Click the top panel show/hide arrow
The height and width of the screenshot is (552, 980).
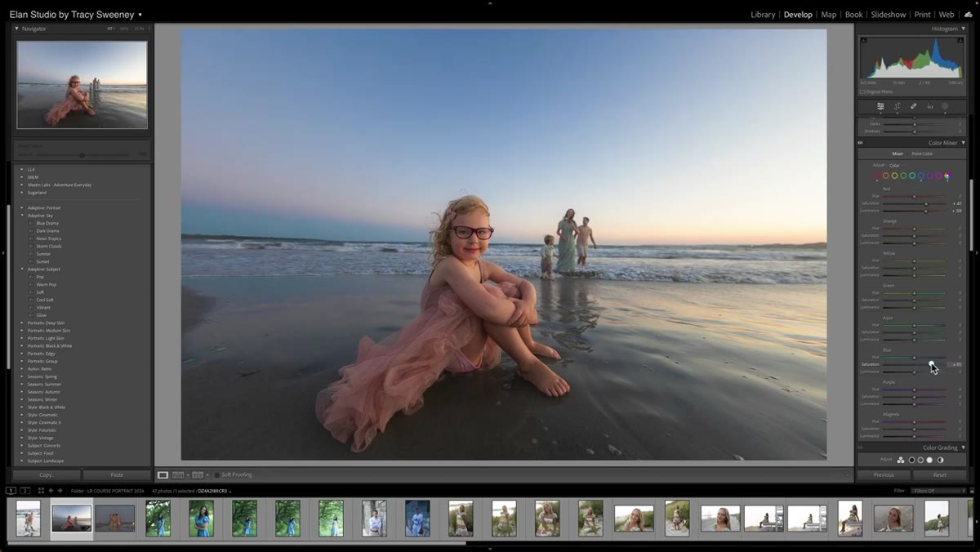pos(490,2)
